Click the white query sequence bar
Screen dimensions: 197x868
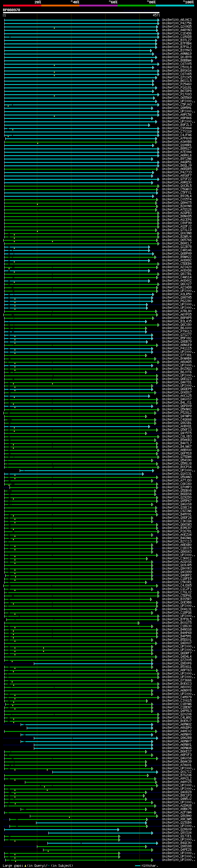tap(81, 13)
